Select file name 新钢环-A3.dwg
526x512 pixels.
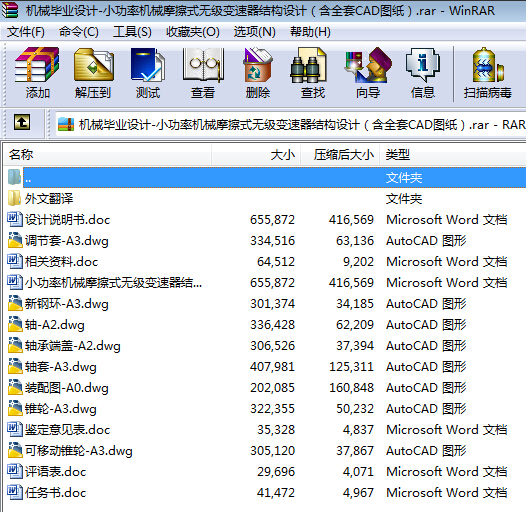tap(67, 304)
